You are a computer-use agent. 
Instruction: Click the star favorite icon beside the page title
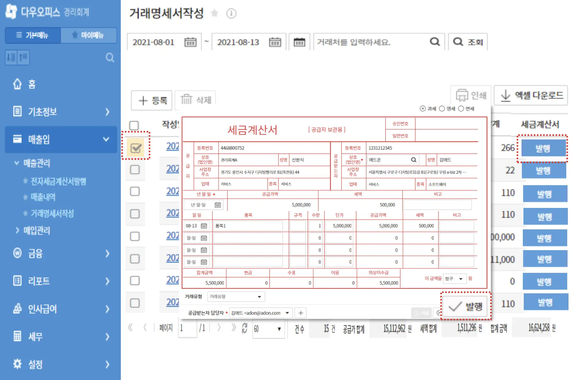[x=214, y=13]
